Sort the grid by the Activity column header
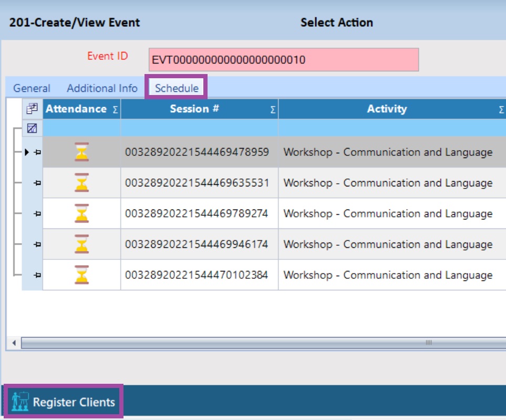 click(387, 109)
